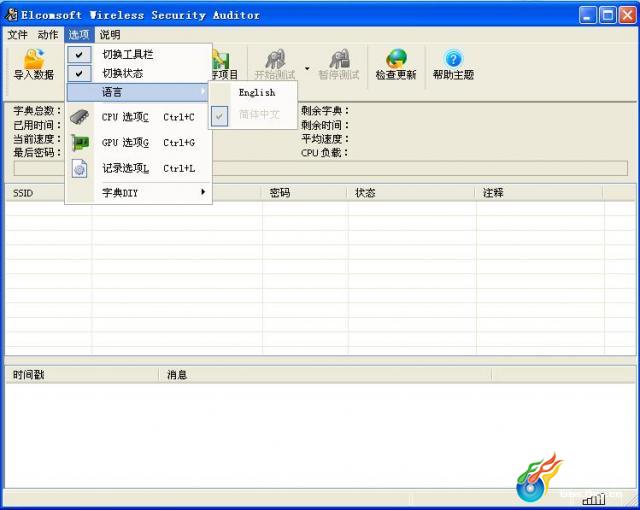Screen dimensions: 640x510
Task: Click the 状态 column header
Action: [411, 193]
